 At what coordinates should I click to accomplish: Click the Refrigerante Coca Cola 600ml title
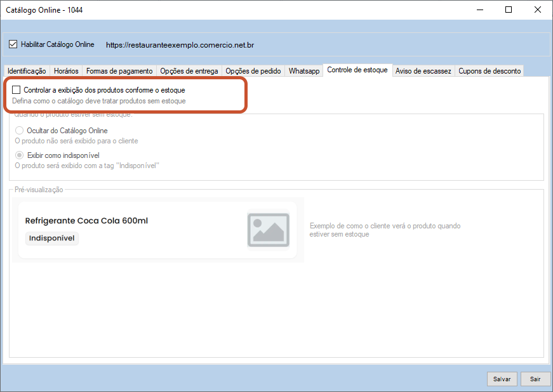tap(86, 221)
